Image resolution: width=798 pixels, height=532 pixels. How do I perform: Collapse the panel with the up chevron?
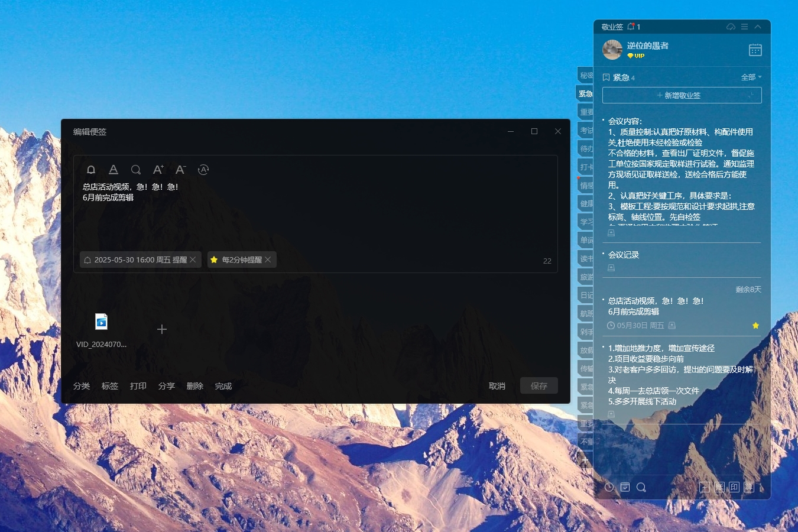coord(757,27)
